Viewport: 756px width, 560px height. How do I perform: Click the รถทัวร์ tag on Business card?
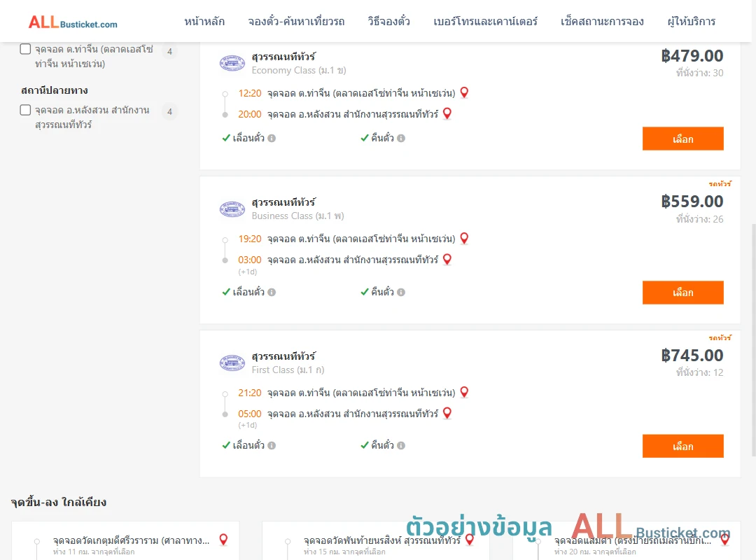point(720,184)
